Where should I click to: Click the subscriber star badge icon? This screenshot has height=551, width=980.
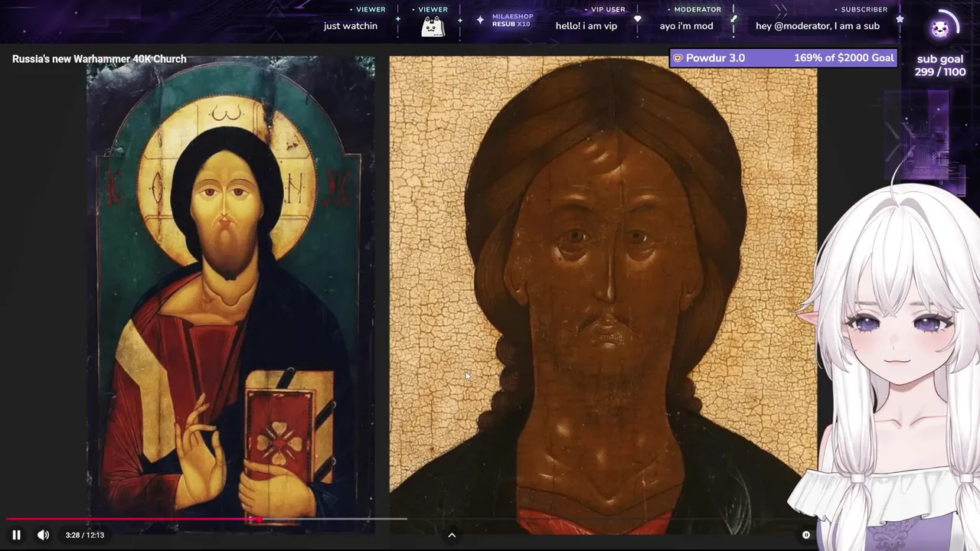[900, 19]
